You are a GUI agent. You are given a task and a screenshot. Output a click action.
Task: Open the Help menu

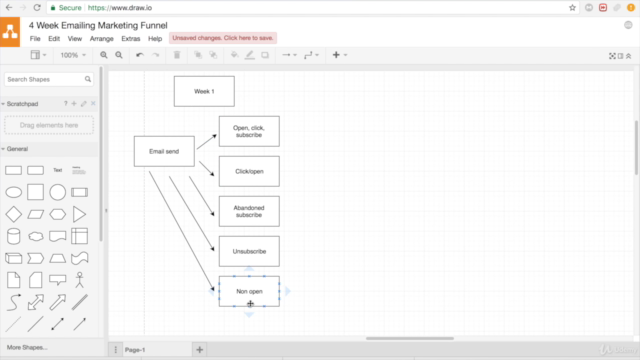(x=155, y=39)
